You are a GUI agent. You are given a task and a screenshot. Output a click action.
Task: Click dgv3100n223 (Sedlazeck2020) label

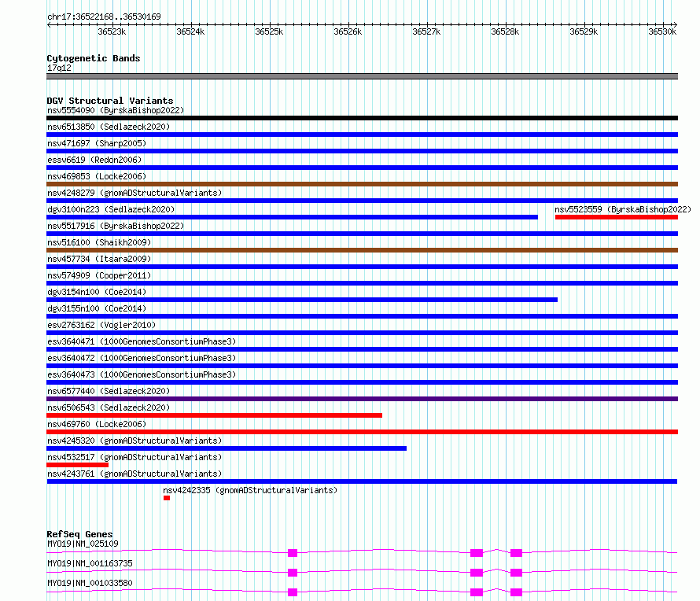[x=111, y=209]
